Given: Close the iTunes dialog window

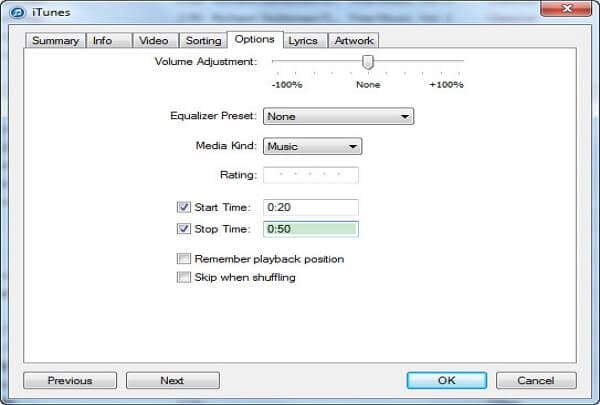Looking at the screenshot, I should pyautogui.click(x=566, y=8).
